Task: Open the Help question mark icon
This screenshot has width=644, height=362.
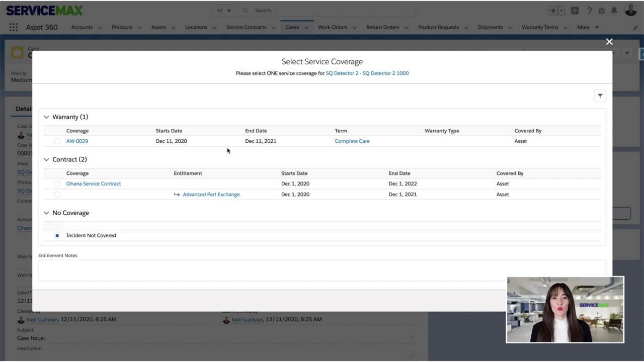Action: click(589, 11)
